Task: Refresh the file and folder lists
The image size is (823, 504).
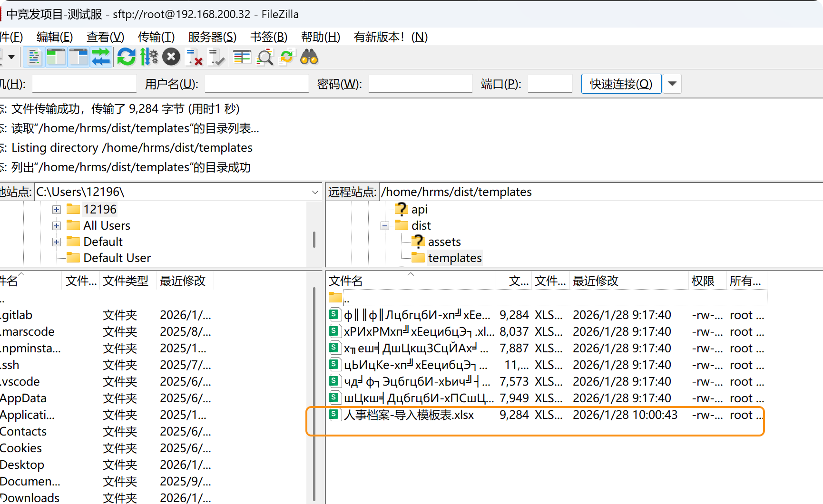Action: point(126,58)
